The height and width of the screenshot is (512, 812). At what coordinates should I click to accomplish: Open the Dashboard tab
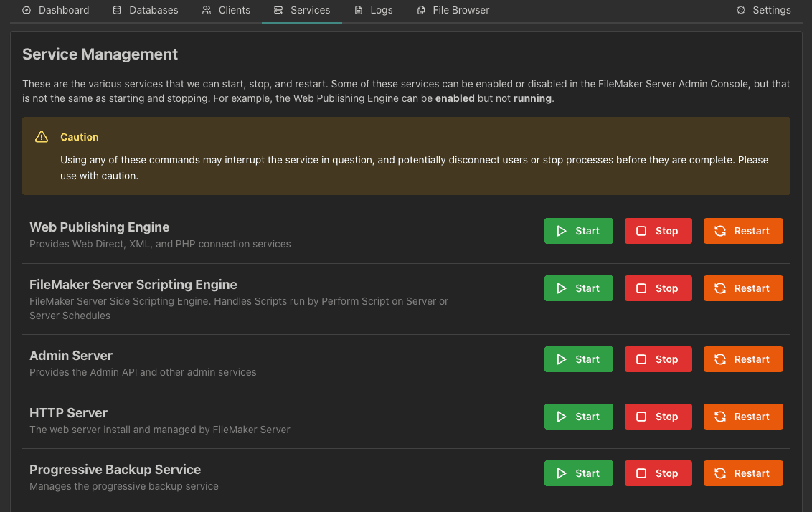point(56,10)
